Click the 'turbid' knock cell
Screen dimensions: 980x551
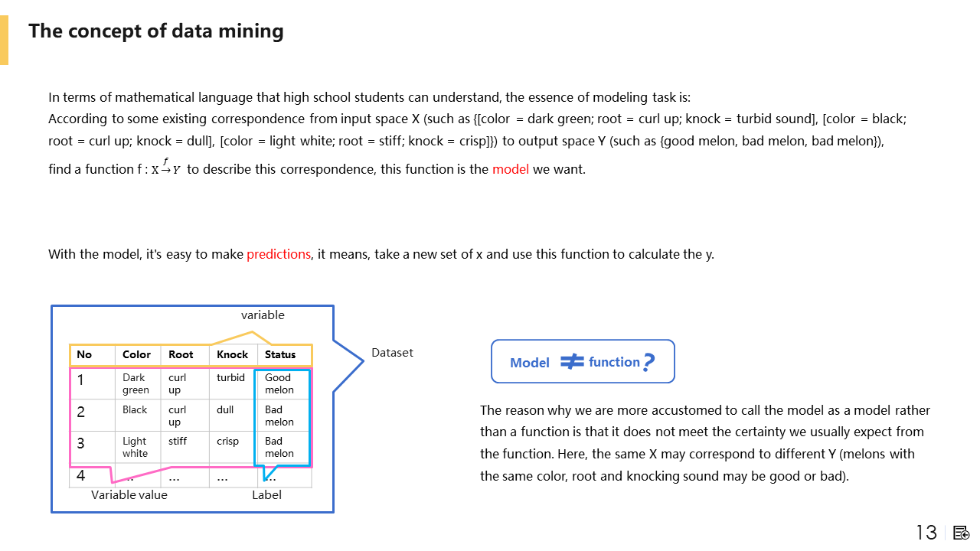pos(230,377)
